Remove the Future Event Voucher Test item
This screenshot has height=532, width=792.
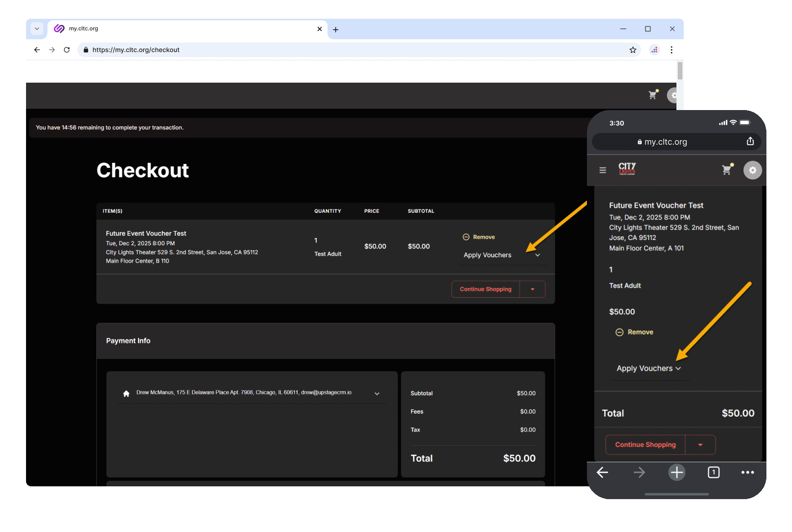tap(479, 237)
